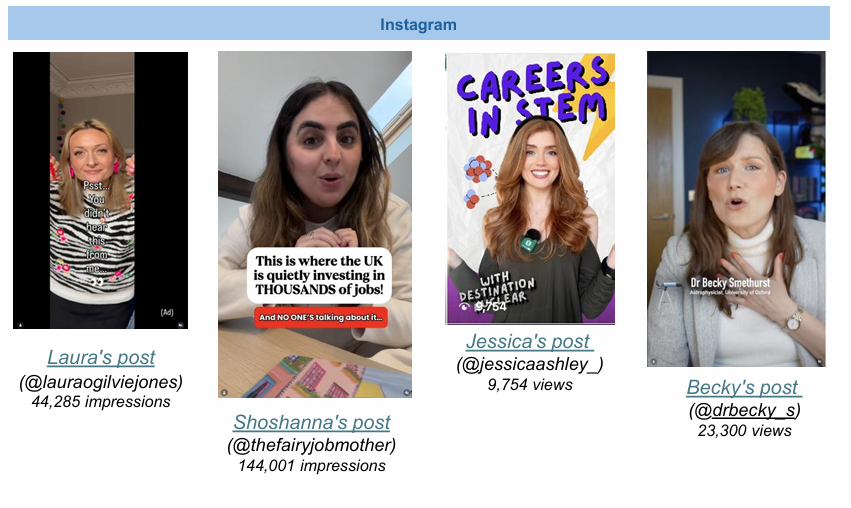
Task: Click the 'This is where the UK' caption box
Action: click(319, 276)
